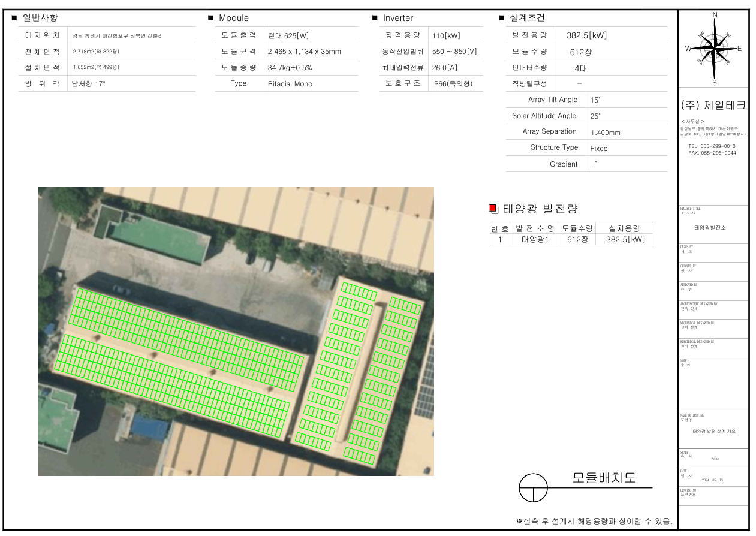Select the 발전용량 382.5[kW] value

pyautogui.click(x=586, y=35)
